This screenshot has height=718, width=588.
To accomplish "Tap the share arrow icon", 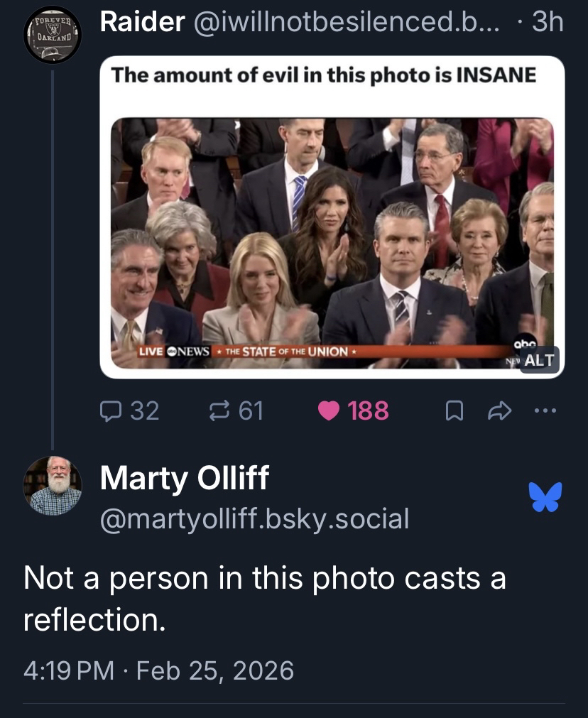I will click(502, 410).
